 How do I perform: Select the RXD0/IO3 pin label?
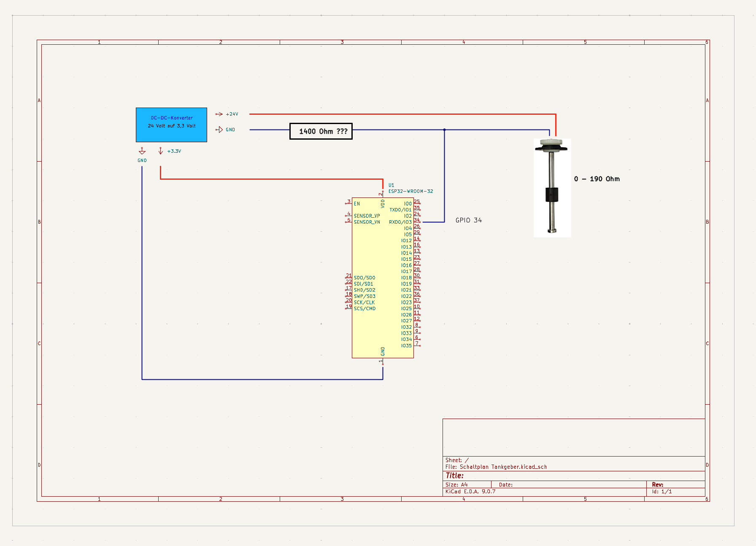(x=400, y=222)
